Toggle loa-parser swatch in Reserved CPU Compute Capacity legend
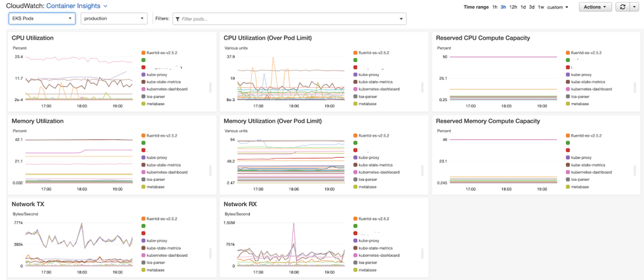 click(567, 96)
